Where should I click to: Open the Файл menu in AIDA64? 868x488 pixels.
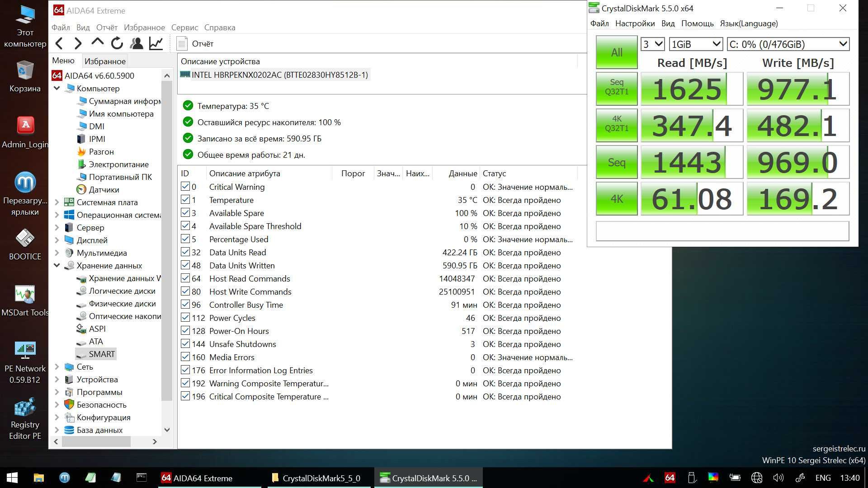[61, 27]
